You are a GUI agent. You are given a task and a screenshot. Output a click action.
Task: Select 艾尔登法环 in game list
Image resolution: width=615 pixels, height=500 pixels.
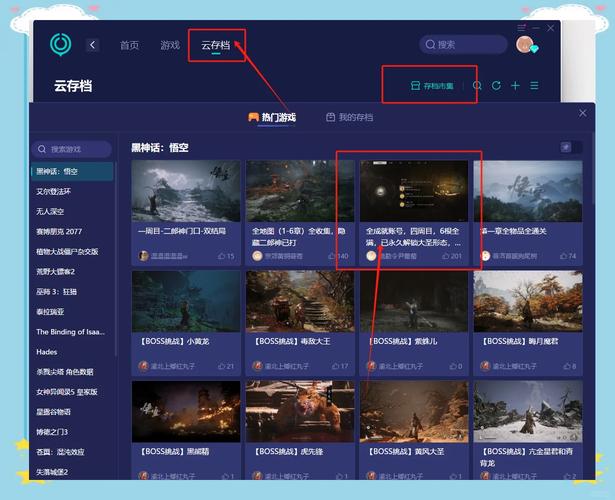tap(54, 191)
